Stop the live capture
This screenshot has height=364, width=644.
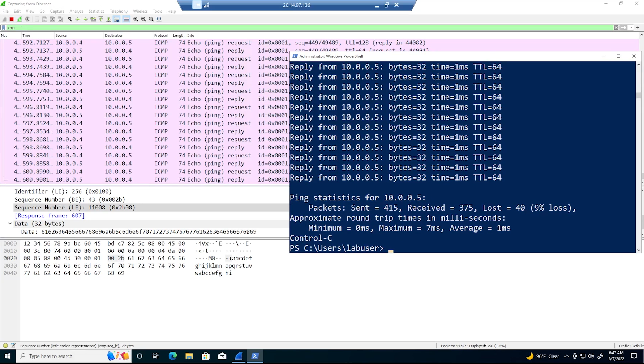(x=12, y=19)
